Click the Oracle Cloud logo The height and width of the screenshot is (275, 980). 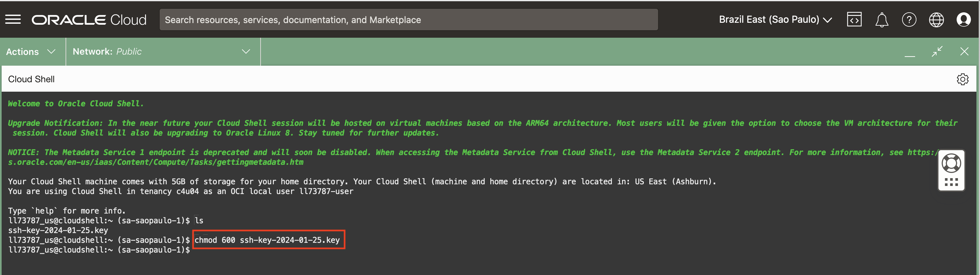pyautogui.click(x=89, y=20)
